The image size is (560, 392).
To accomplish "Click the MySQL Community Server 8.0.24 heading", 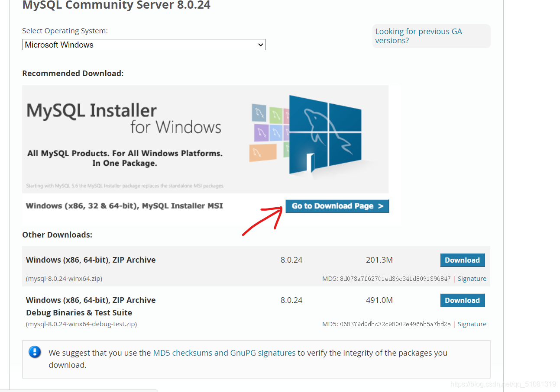I will point(117,6).
